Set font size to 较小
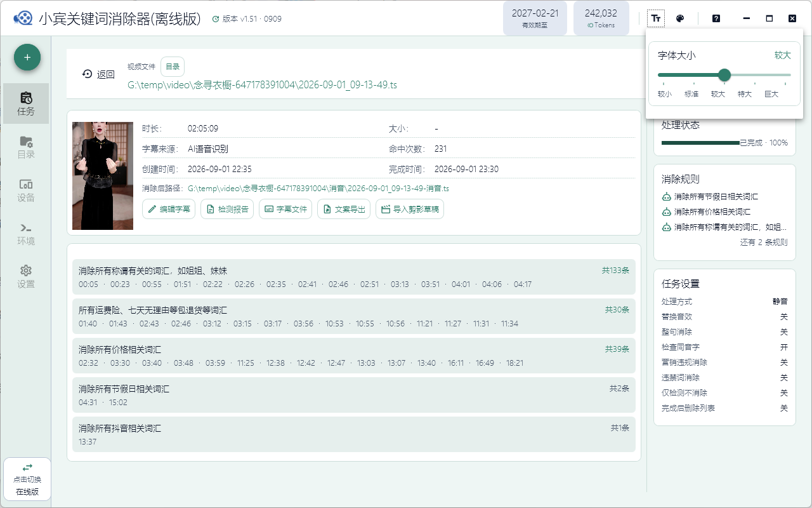 pyautogui.click(x=664, y=94)
